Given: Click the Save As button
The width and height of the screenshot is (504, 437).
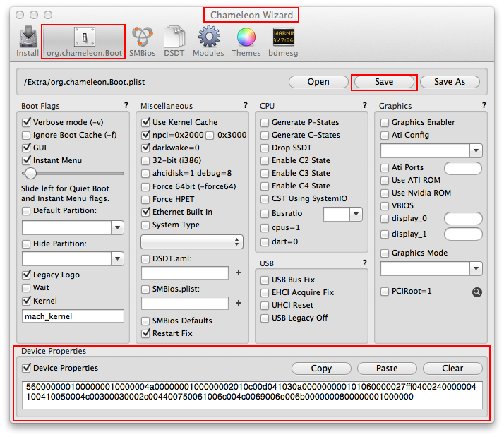Looking at the screenshot, I should click(450, 82).
